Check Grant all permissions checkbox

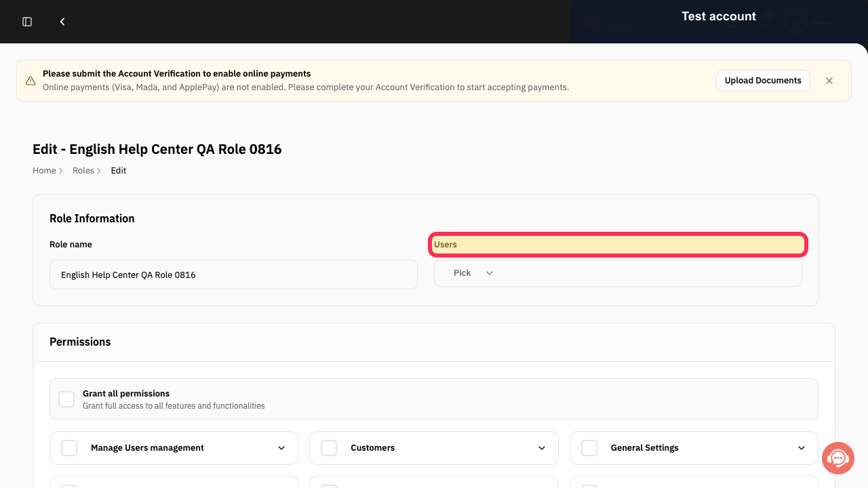pyautogui.click(x=66, y=399)
